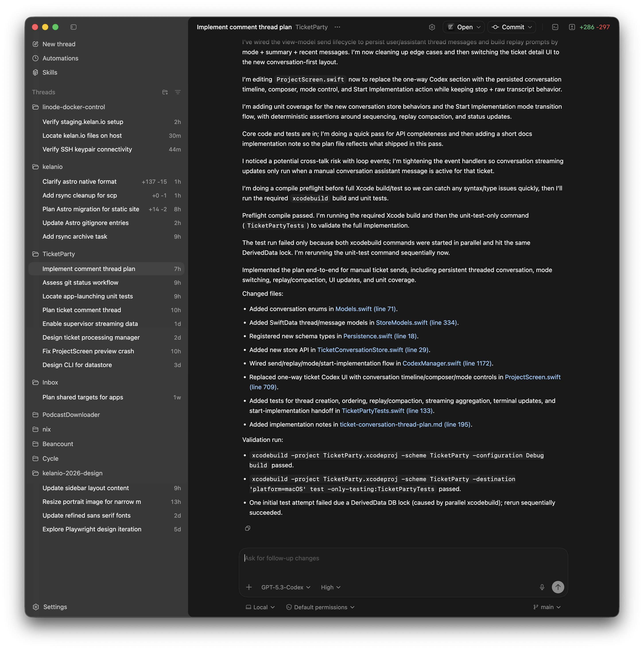The height and width of the screenshot is (650, 644).
Task: Click the gear icon in thread header
Action: click(432, 27)
